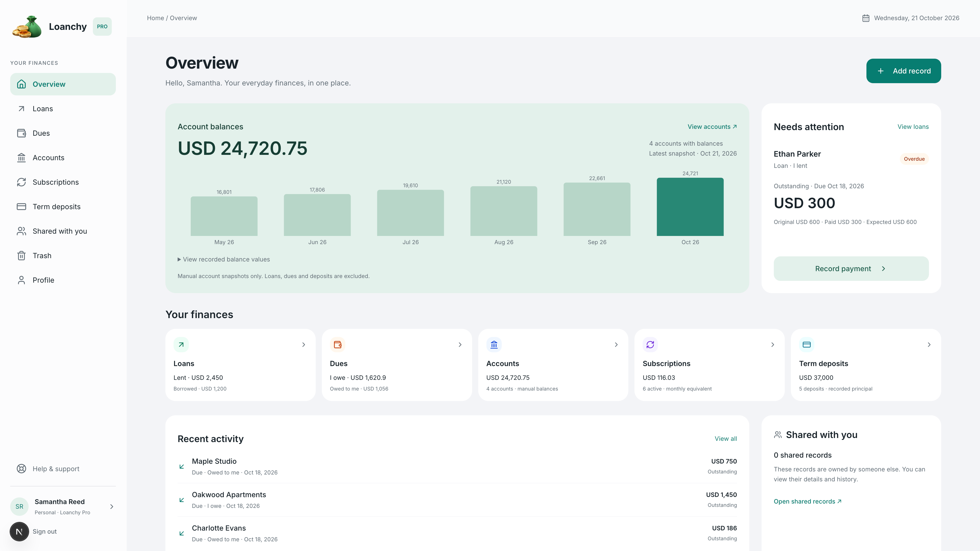Screen dimensions: 980x551
Task: Click the Profile person icon in sidebar
Action: pyautogui.click(x=21, y=280)
